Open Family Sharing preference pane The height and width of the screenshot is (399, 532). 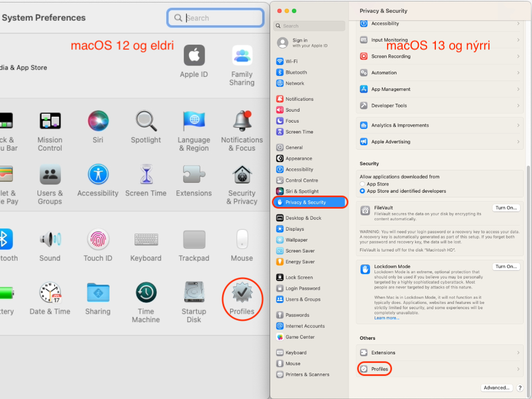pyautogui.click(x=242, y=65)
